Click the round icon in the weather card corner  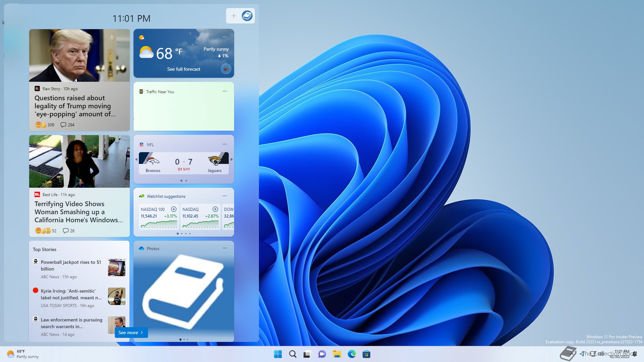tap(226, 69)
